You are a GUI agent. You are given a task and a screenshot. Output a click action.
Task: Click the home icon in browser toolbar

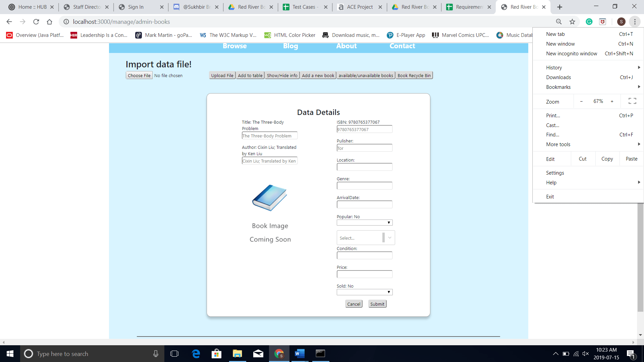tap(49, 22)
